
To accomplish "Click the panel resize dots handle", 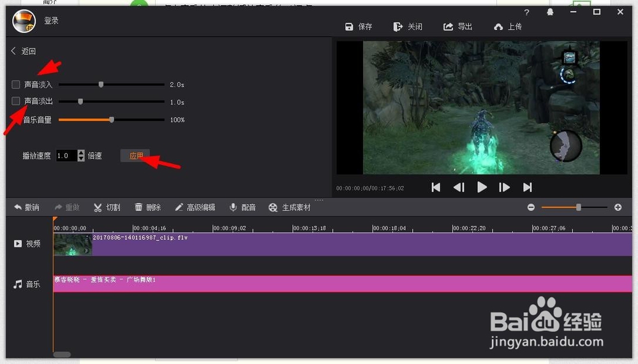I will tap(318, 200).
